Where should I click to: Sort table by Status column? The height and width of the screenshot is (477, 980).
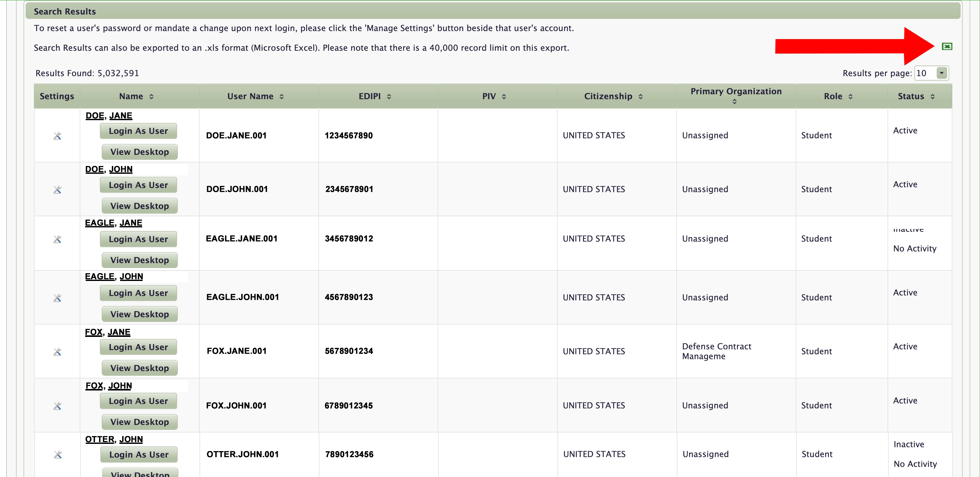(916, 96)
